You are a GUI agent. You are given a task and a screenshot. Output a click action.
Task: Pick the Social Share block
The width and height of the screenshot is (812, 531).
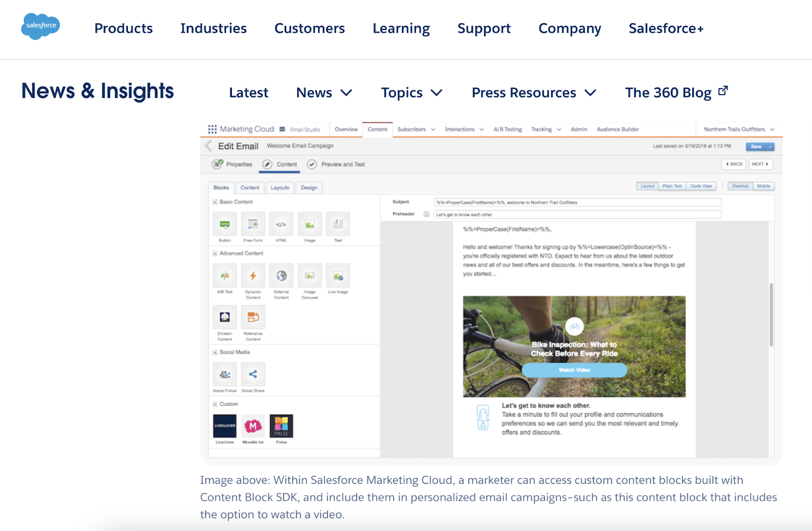(x=253, y=374)
